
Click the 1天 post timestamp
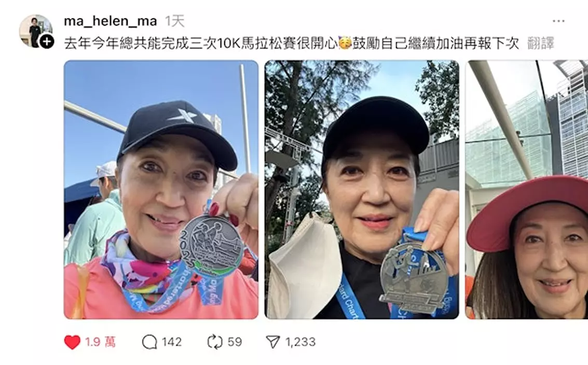[x=175, y=21]
